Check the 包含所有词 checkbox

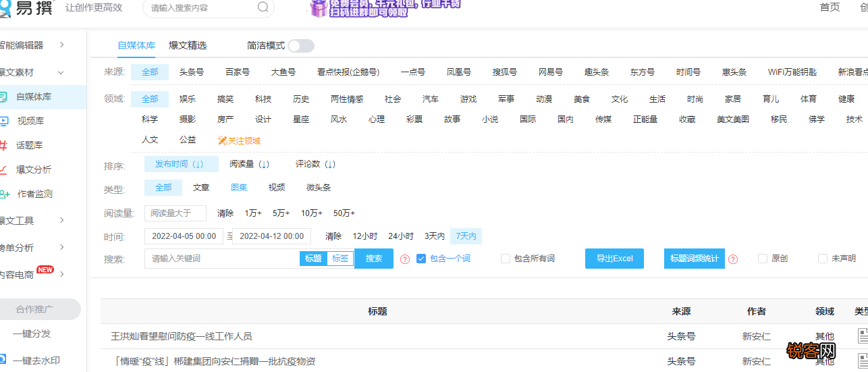[x=506, y=259]
